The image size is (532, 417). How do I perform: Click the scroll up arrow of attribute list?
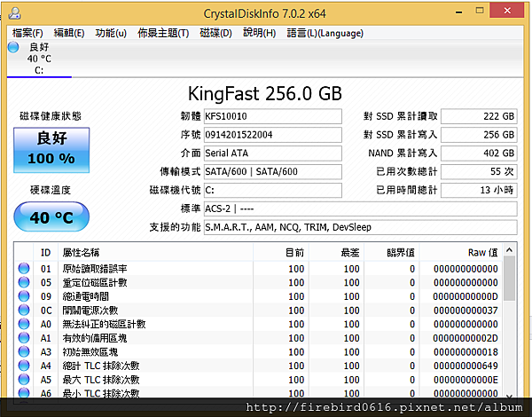[x=509, y=250]
